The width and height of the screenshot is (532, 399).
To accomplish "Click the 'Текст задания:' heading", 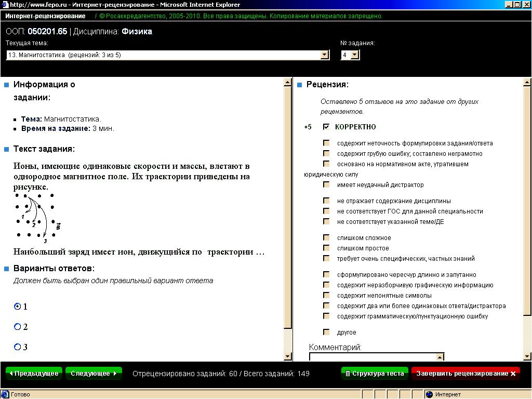I will (44, 149).
